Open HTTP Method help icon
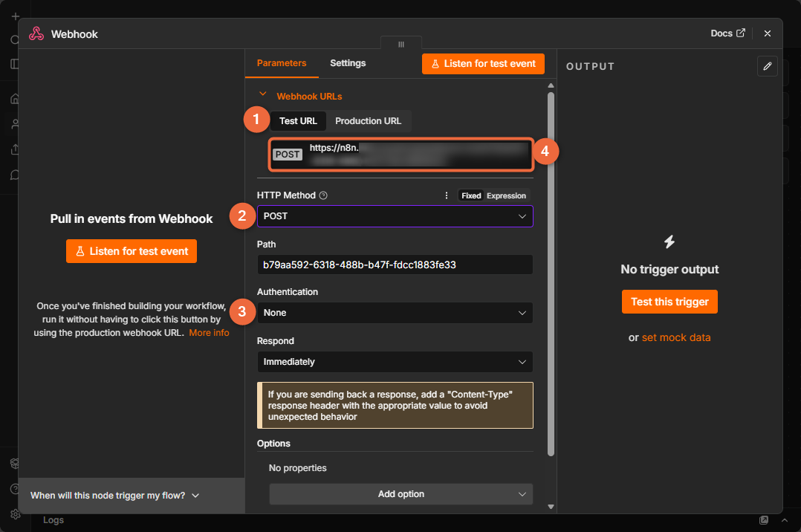Image resolution: width=801 pixels, height=532 pixels. pos(323,195)
